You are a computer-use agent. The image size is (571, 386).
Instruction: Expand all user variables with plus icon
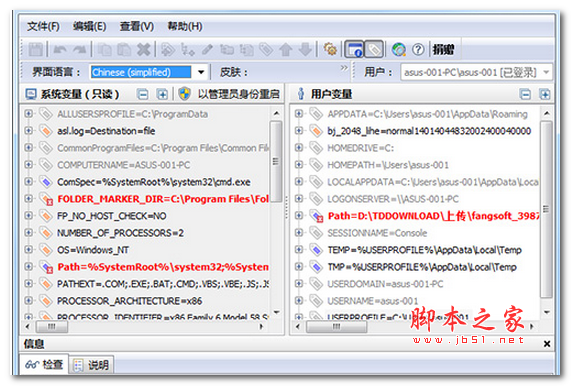(545, 94)
